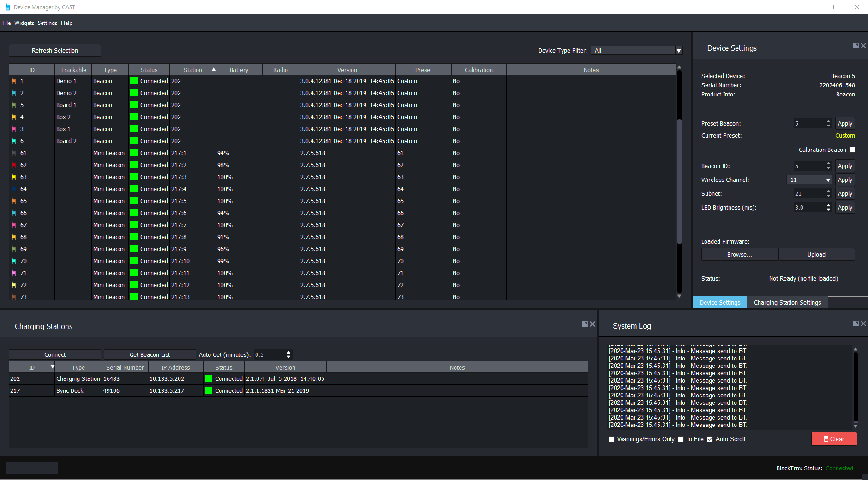This screenshot has width=868, height=480.
Task: Click the device table vertical scrollbar
Action: (x=679, y=180)
